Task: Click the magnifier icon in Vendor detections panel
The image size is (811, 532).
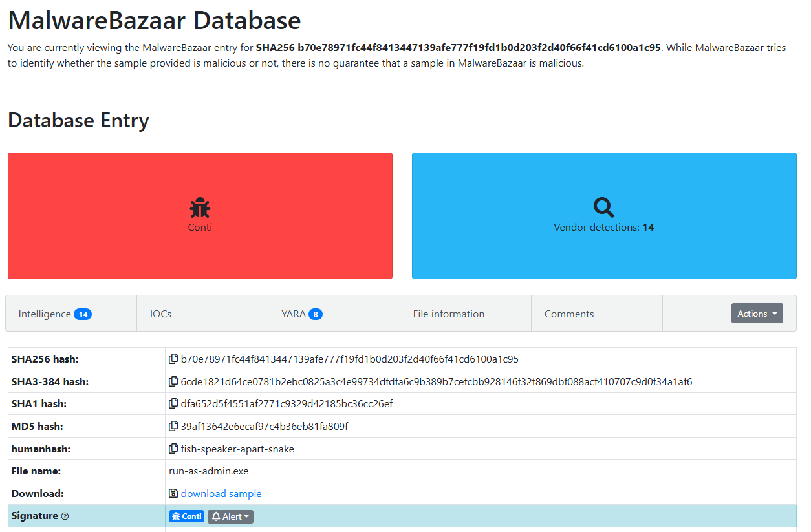Action: coord(603,207)
